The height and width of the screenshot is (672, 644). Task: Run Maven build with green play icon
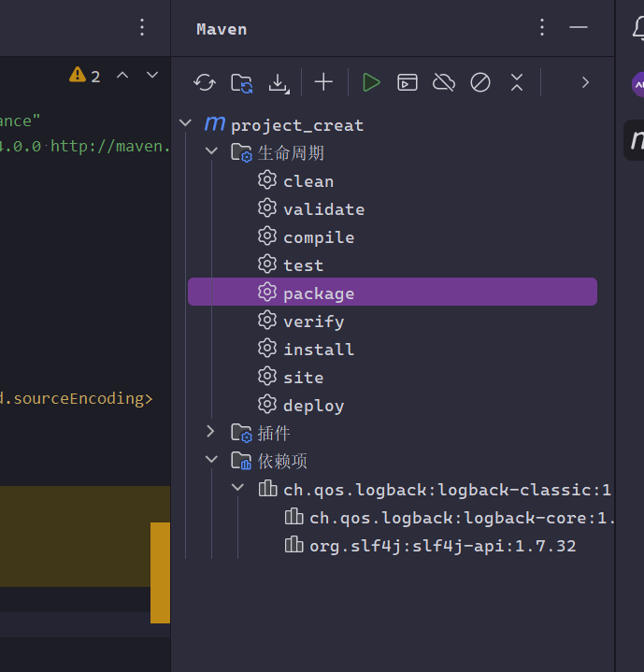371,82
